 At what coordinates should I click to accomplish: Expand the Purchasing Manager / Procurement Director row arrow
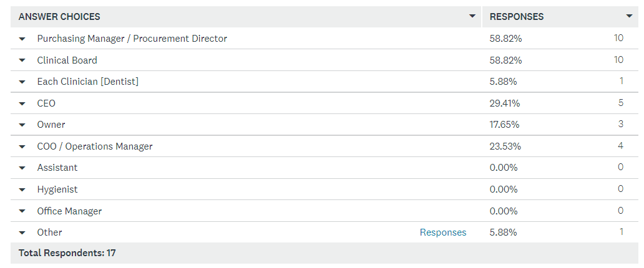[22, 39]
